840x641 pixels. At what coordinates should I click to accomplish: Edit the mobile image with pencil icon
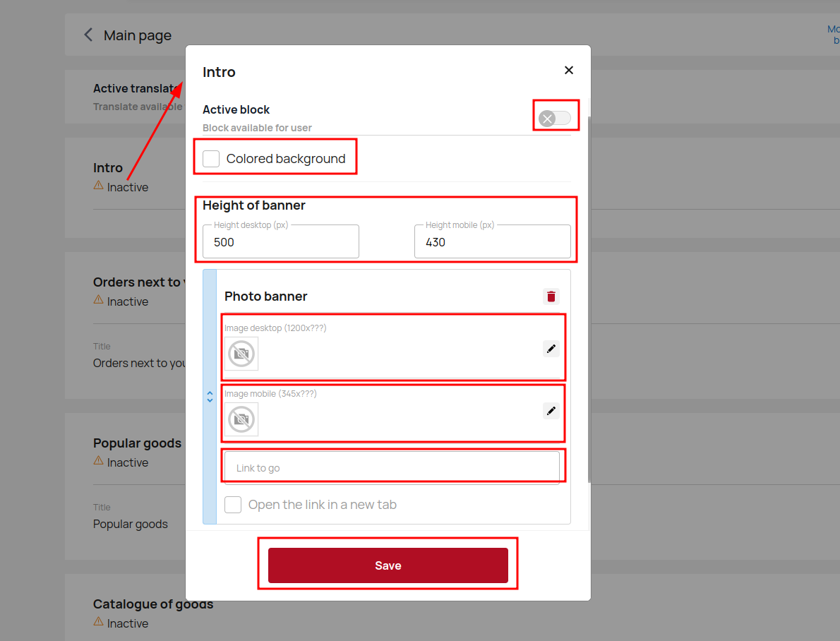pyautogui.click(x=551, y=411)
